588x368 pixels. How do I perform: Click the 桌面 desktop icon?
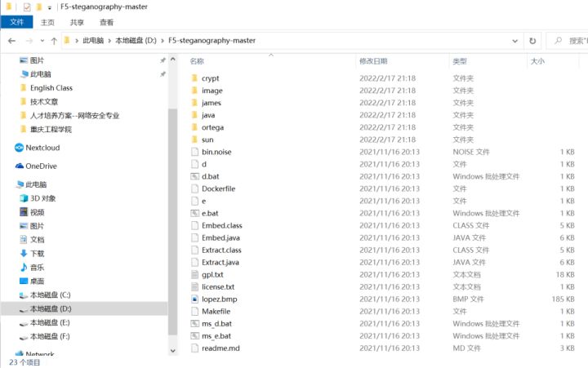click(24, 281)
